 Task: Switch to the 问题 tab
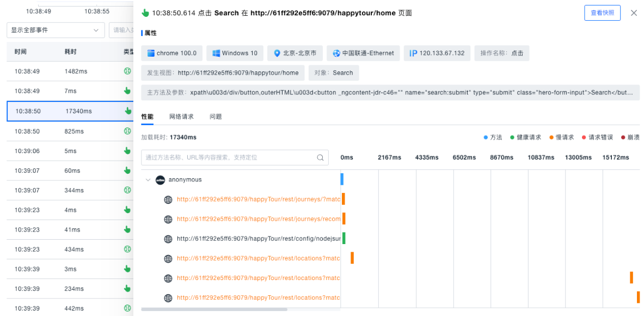pyautogui.click(x=216, y=117)
